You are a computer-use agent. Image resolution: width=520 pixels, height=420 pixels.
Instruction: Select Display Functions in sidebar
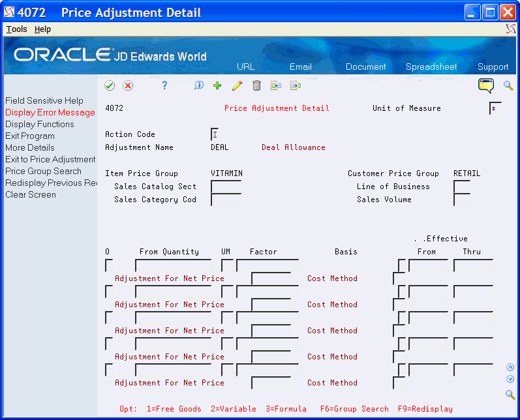40,124
